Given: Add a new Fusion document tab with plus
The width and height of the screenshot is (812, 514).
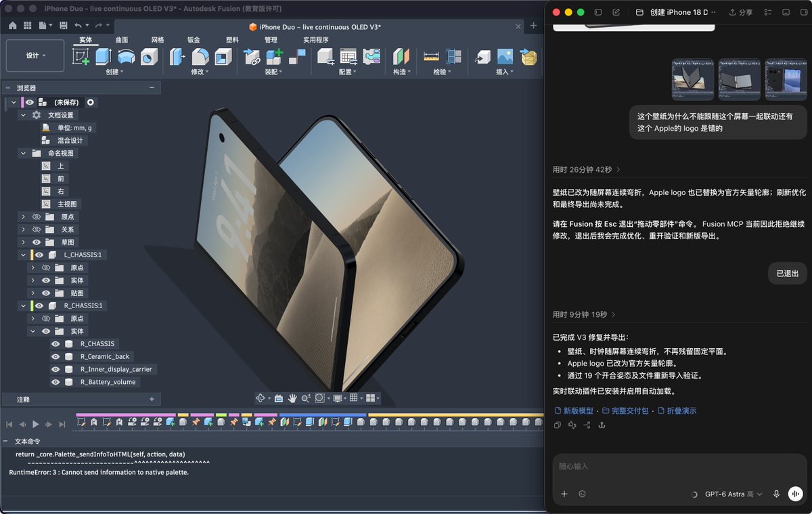Looking at the screenshot, I should tap(533, 26).
